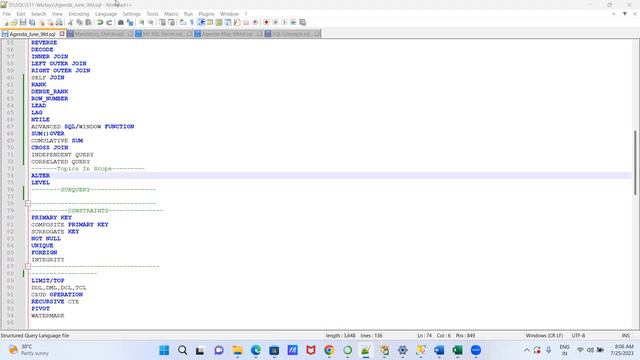Image resolution: width=640 pixels, height=360 pixels.
Task: Expand the system tray hidden icons chevron
Action: (527, 350)
